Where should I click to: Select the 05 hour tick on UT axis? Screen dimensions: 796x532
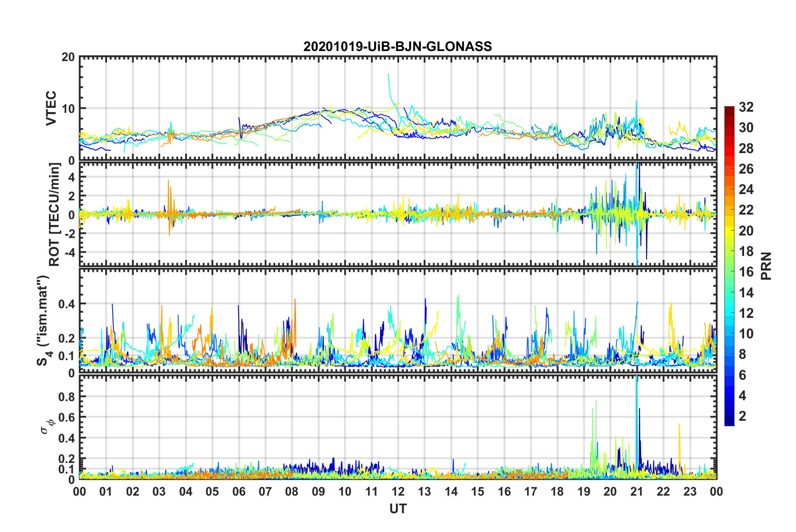(212, 491)
